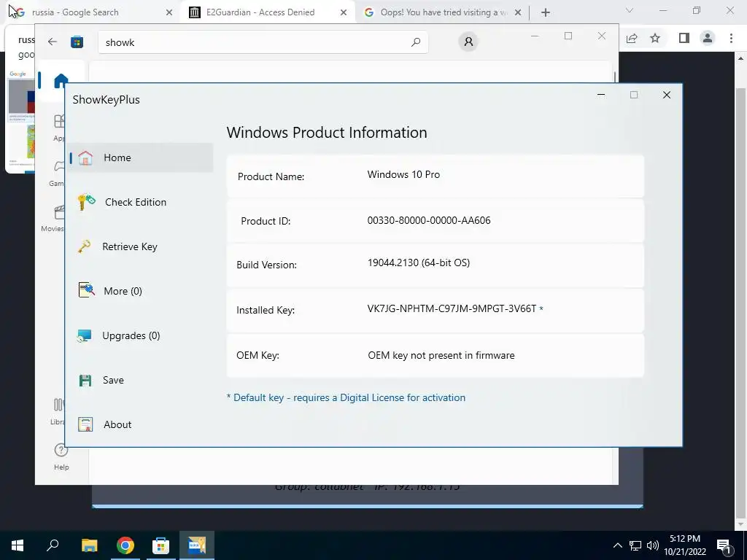Close the russia - Google Search tab
The width and height of the screenshot is (747, 560).
169,13
